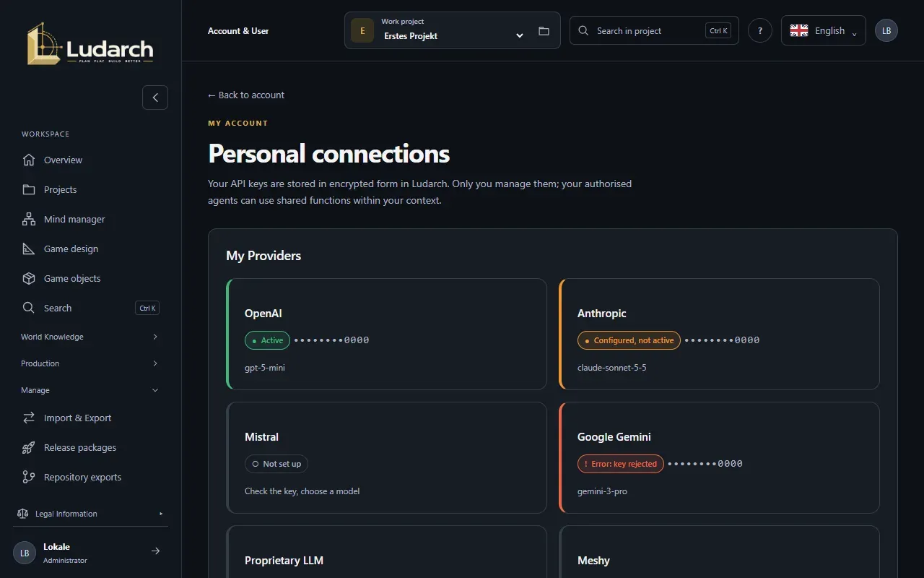Viewport: 924px width, 578px height.
Task: Open the Anthropic provider card
Action: (720, 334)
